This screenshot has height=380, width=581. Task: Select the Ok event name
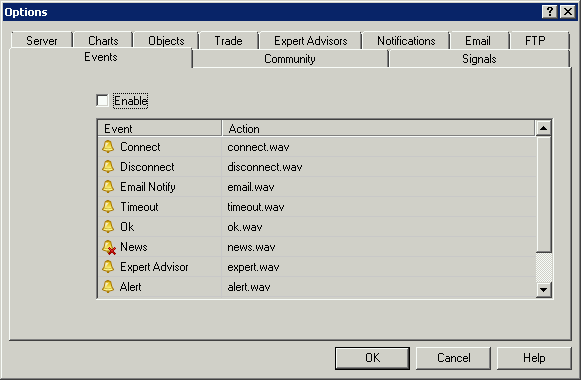tap(127, 227)
